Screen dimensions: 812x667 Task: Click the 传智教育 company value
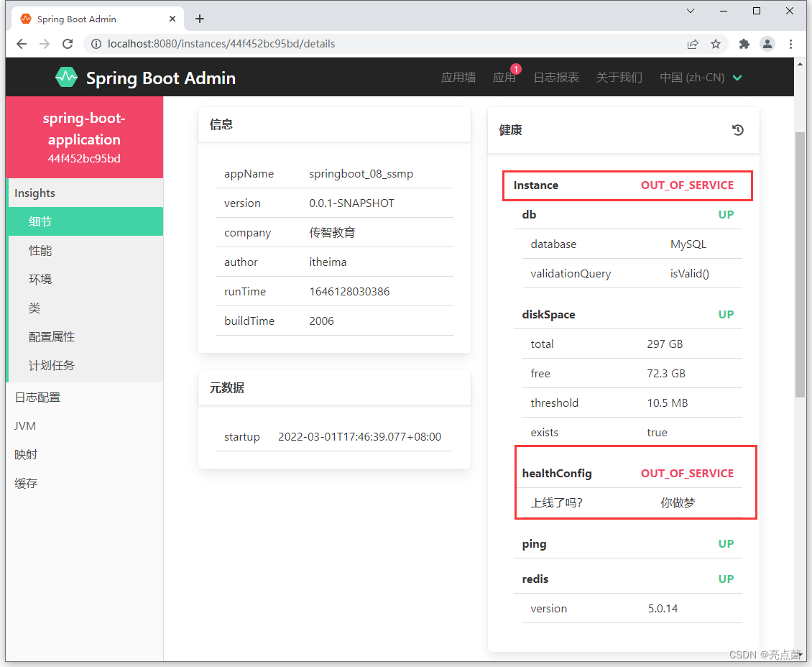[333, 233]
